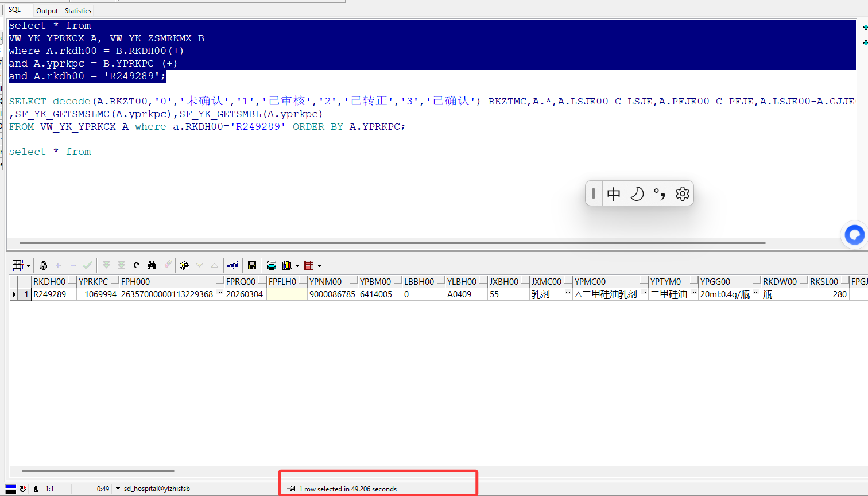Select the empty FPFLH0 cell in row 1
The height and width of the screenshot is (496, 868).
(287, 294)
